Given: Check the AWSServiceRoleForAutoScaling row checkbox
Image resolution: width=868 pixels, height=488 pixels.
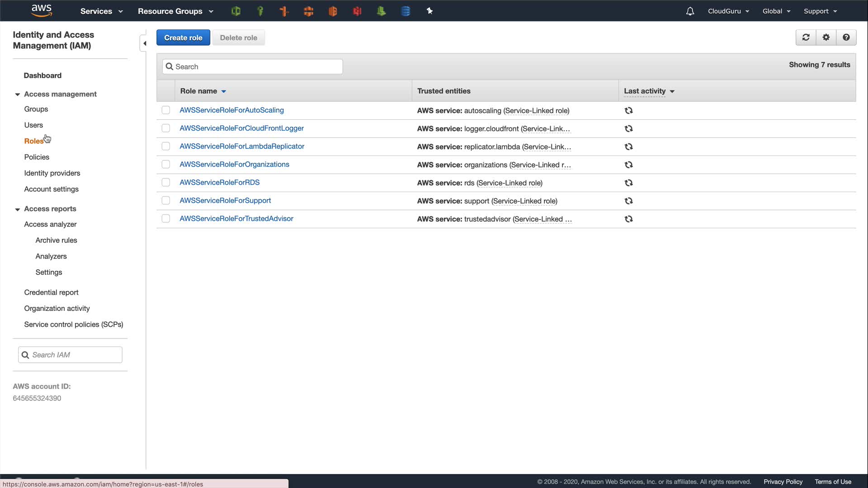Looking at the screenshot, I should tap(166, 110).
